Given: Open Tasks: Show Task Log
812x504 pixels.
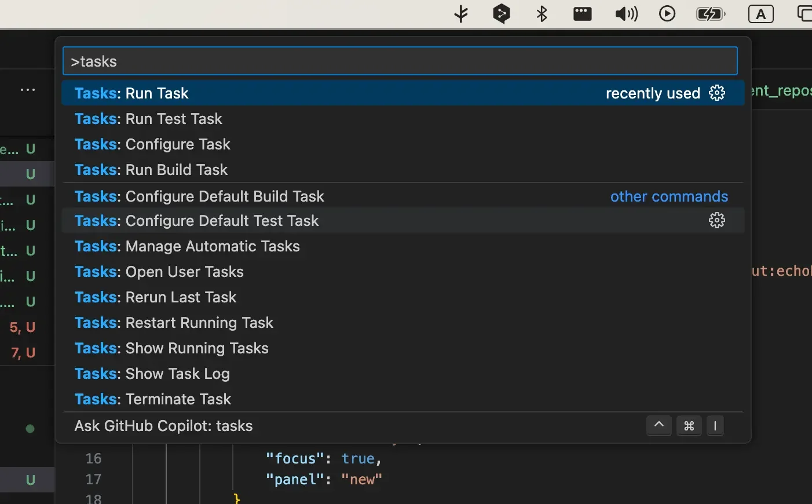Looking at the screenshot, I should [x=403, y=373].
